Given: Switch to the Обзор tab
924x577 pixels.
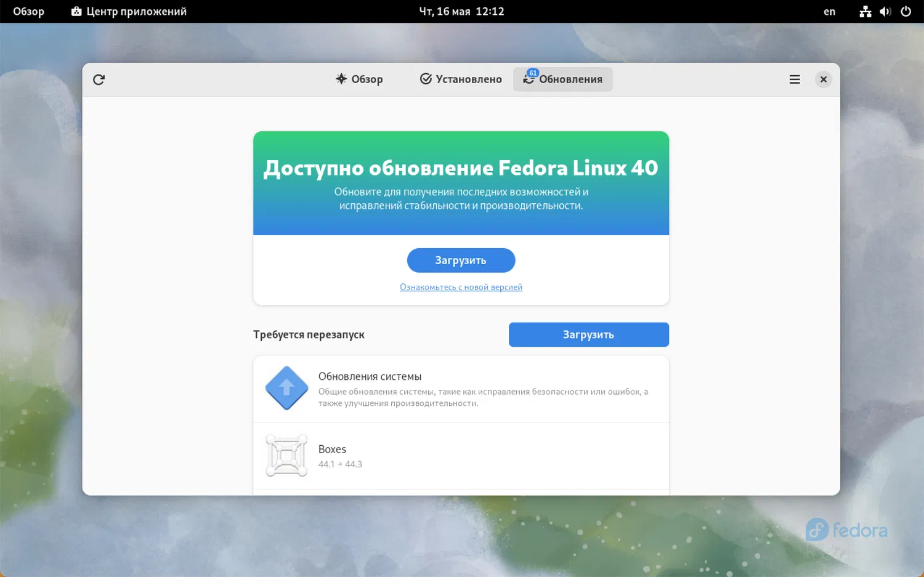Looking at the screenshot, I should (x=359, y=79).
